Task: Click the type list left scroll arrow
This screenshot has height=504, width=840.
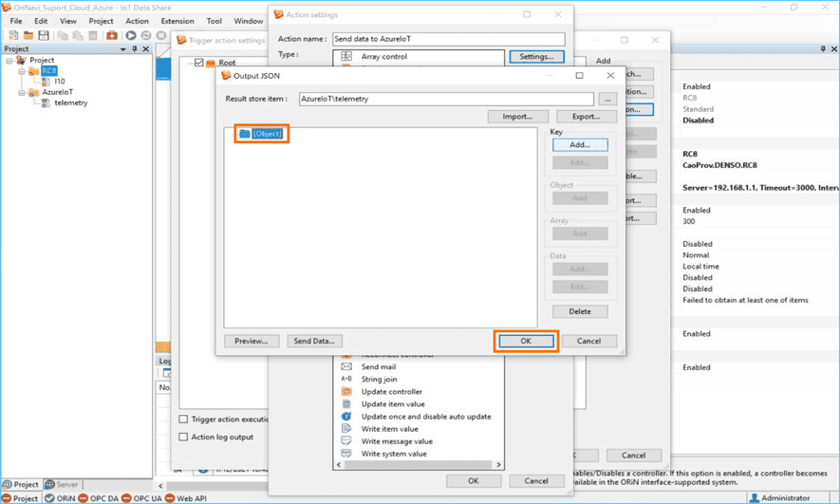Action: point(338,465)
